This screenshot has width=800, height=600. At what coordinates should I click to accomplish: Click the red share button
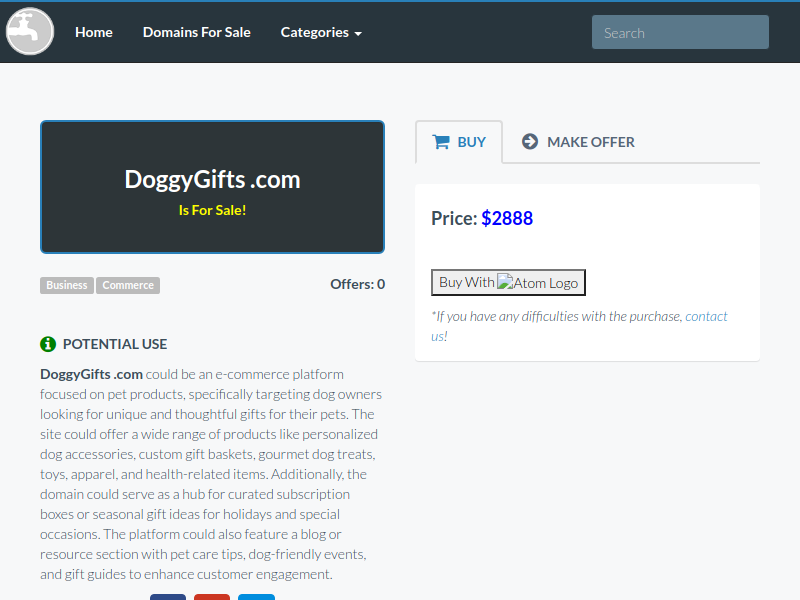(x=212, y=596)
